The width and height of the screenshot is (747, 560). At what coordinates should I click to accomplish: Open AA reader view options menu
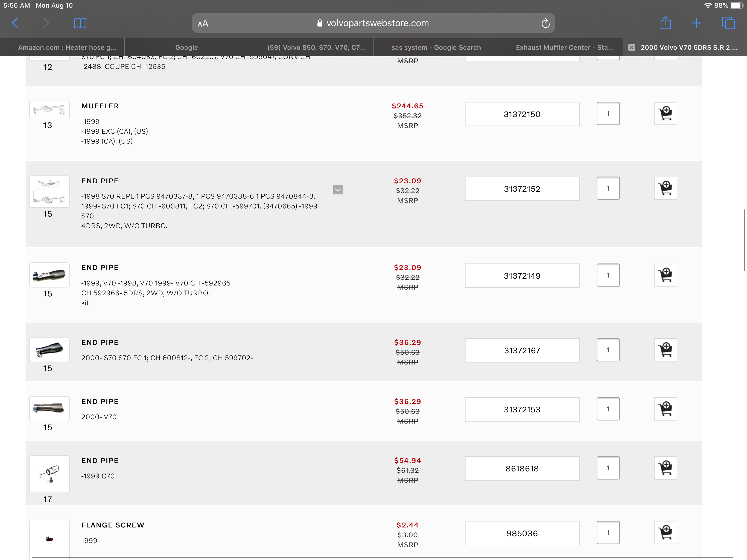203,23
